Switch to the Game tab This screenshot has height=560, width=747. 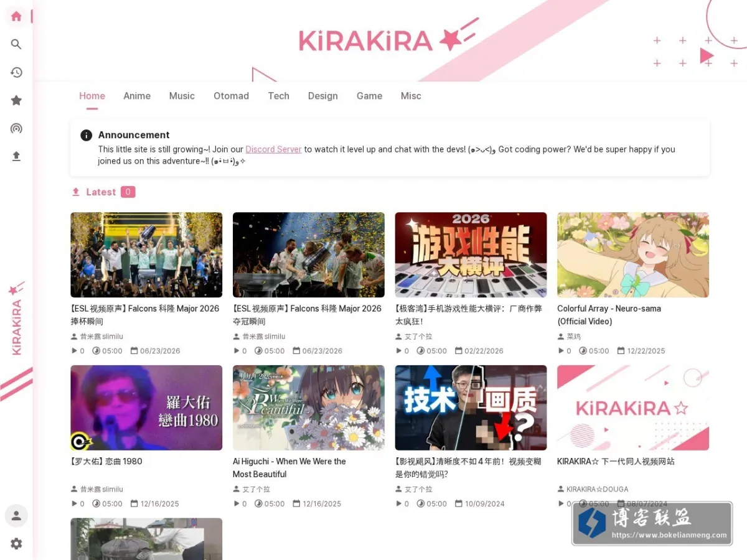[x=369, y=96]
